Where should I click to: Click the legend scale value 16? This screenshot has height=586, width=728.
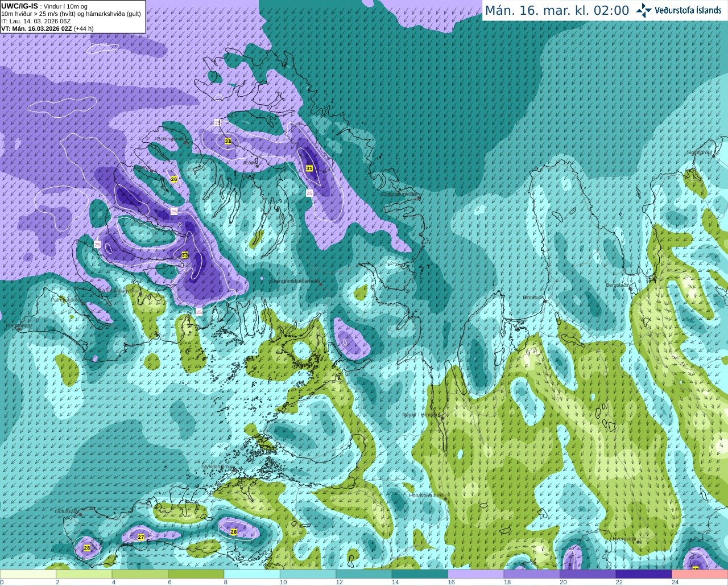coord(451,582)
